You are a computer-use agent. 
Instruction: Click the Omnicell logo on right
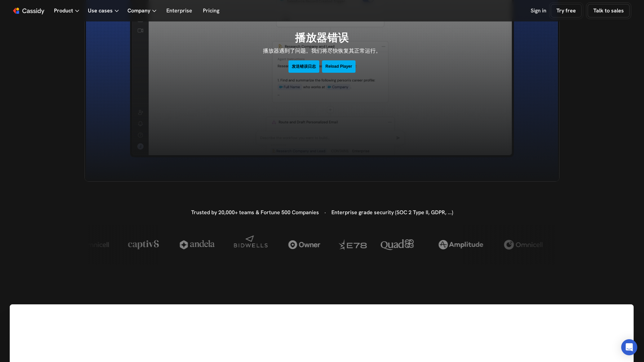click(523, 245)
